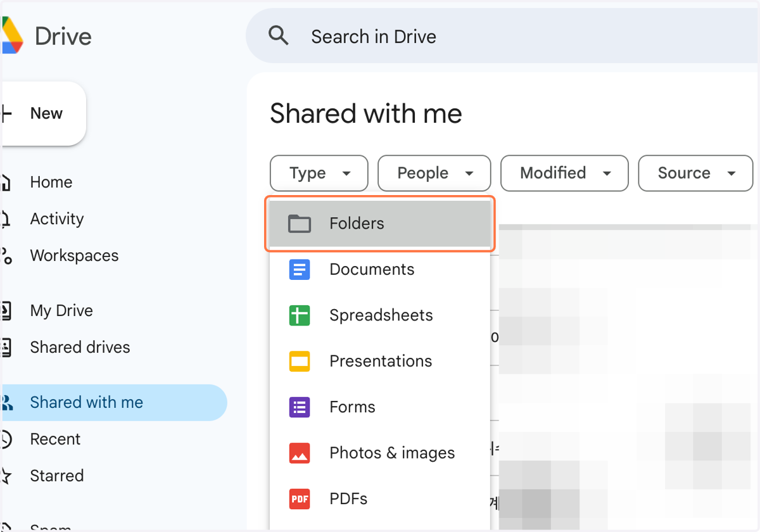The image size is (760, 532).
Task: Choose Photos & images from Type menu
Action: click(380, 453)
